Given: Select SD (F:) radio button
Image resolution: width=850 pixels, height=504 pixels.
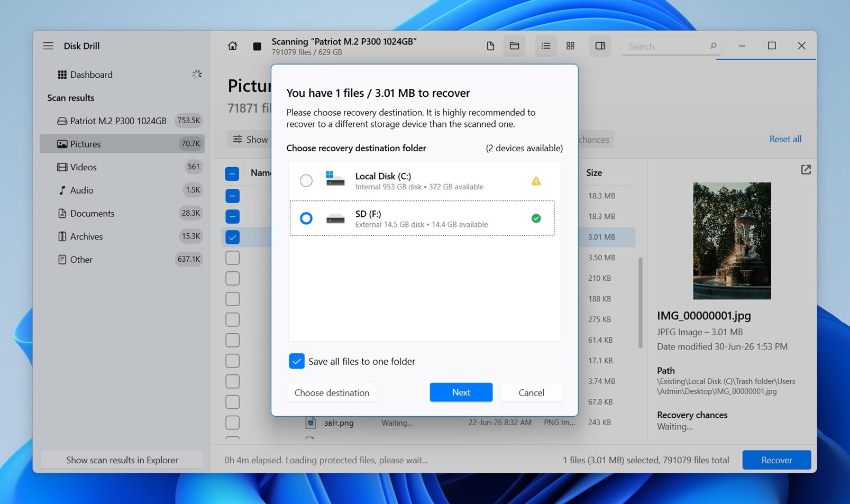Looking at the screenshot, I should [x=306, y=218].
